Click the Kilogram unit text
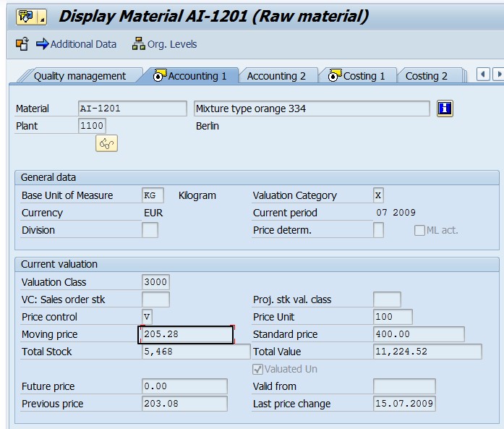 click(x=197, y=195)
